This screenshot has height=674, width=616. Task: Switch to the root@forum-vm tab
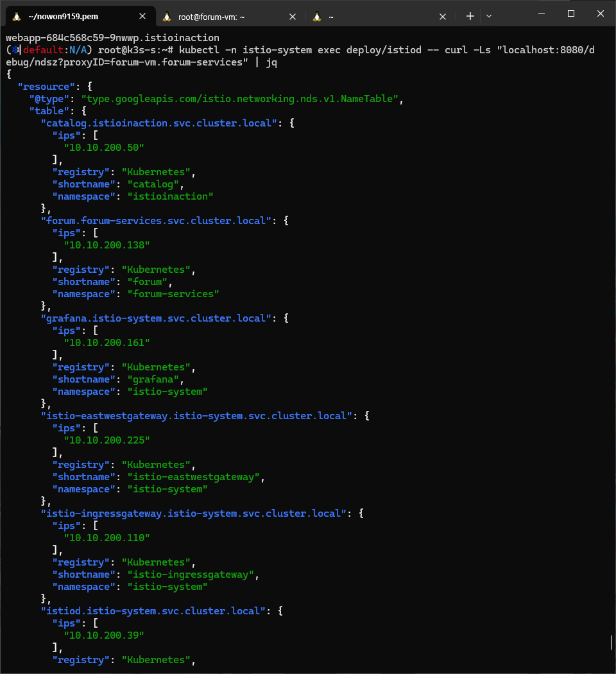(x=230, y=17)
